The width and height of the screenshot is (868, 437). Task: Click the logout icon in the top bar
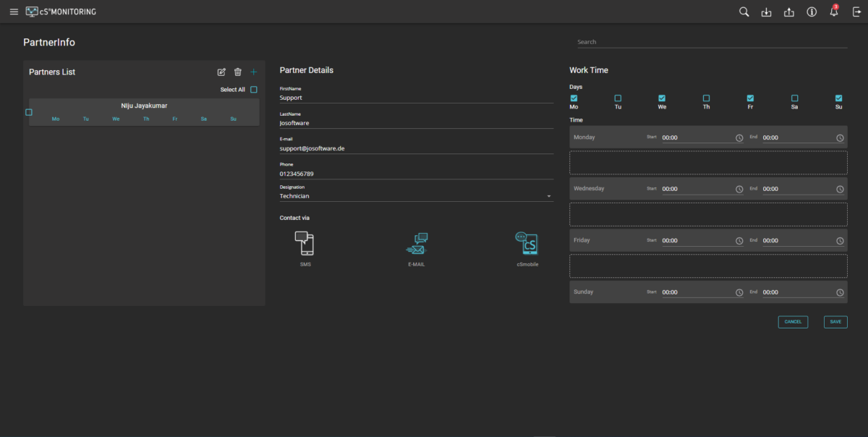[856, 12]
